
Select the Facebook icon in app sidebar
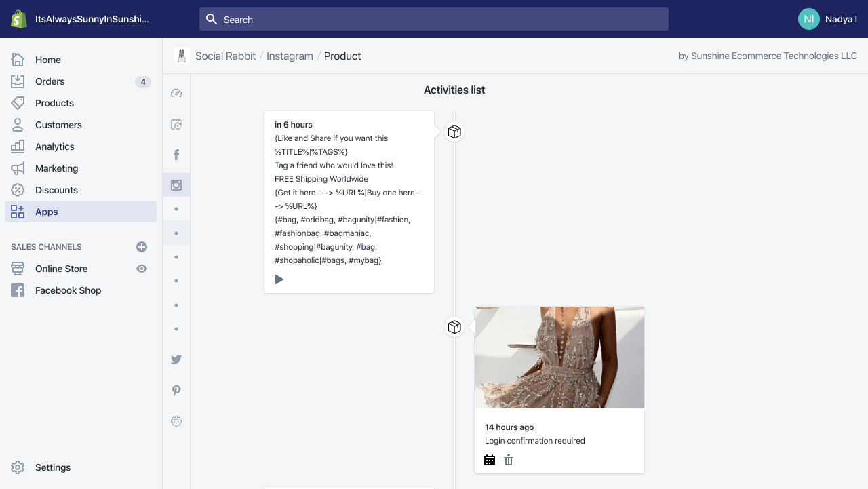pyautogui.click(x=176, y=155)
